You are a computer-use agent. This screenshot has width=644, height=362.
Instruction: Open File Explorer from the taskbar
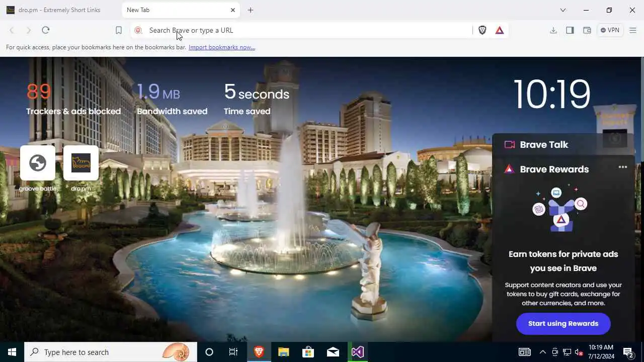tap(284, 352)
